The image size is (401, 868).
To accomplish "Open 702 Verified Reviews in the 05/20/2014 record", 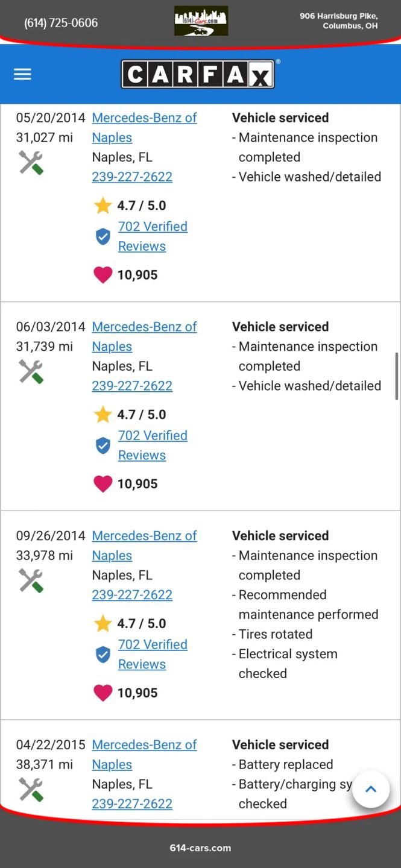I will [153, 227].
